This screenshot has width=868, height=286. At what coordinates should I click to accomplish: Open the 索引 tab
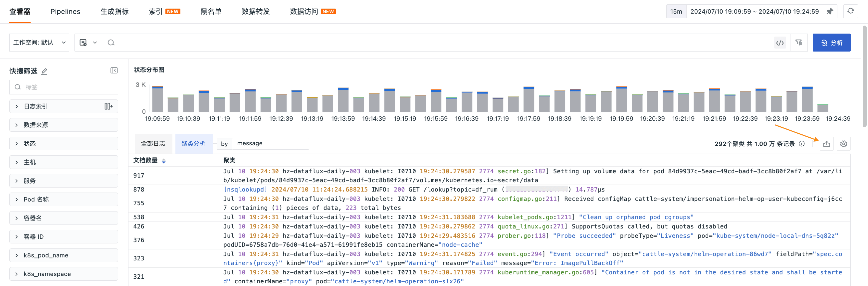(x=164, y=11)
